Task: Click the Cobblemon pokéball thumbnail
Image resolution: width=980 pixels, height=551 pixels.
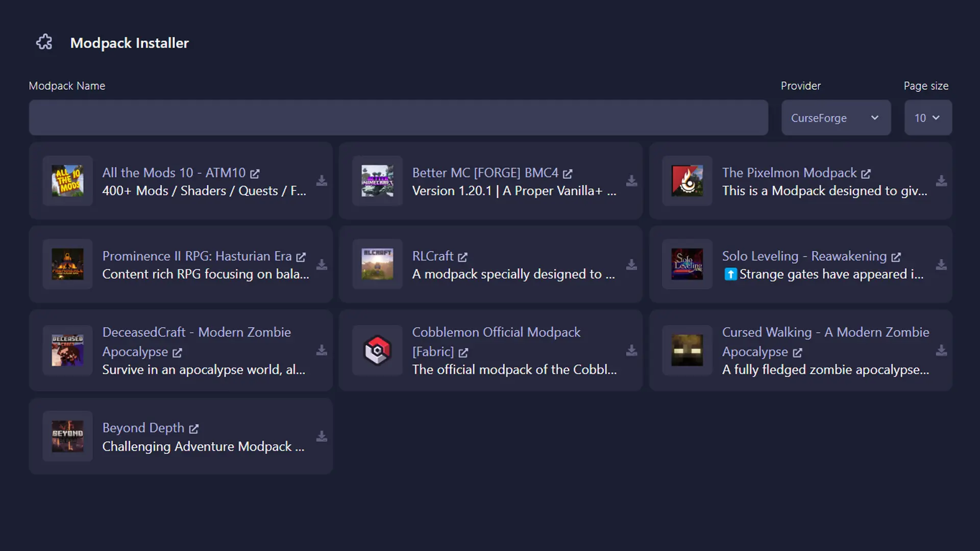Action: click(x=377, y=350)
